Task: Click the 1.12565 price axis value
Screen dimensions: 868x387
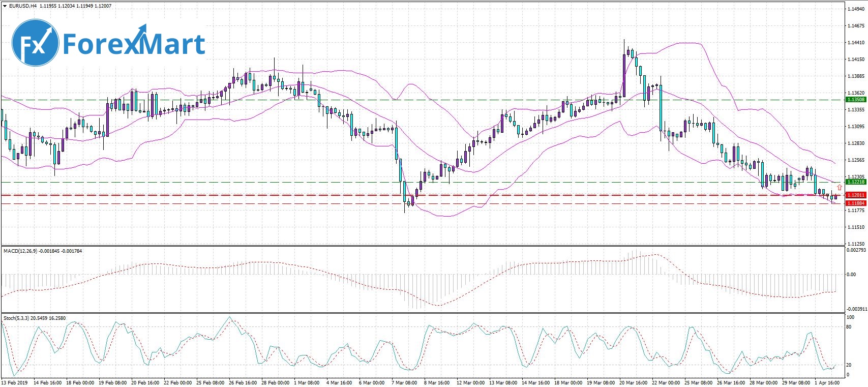Action: coord(856,160)
